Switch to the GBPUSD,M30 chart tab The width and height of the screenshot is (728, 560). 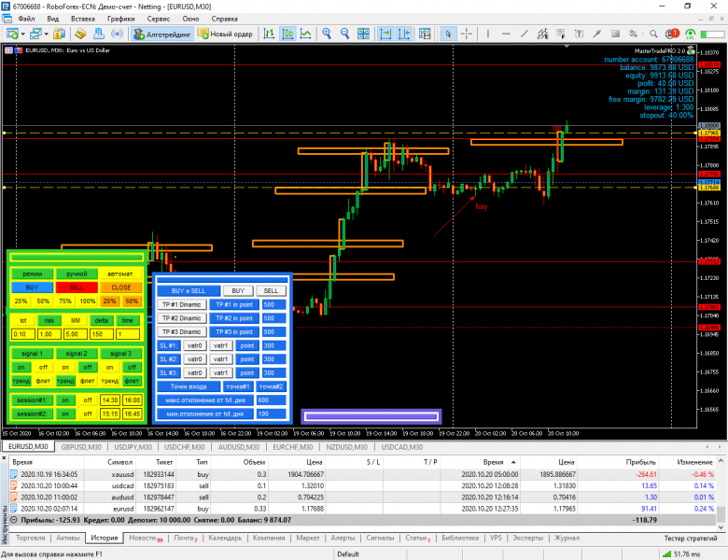(84, 447)
